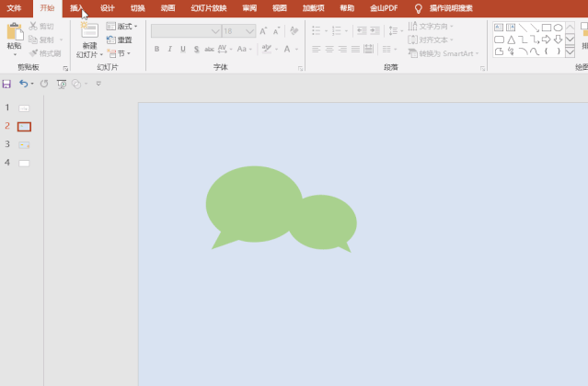588x386 pixels.
Task: Click the numbering list icon
Action: pyautogui.click(x=337, y=30)
